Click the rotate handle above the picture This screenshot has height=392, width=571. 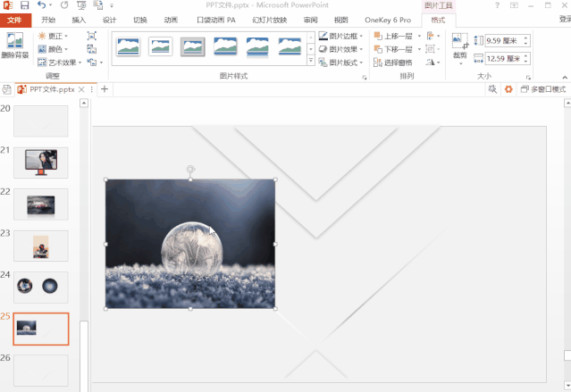[x=190, y=169]
